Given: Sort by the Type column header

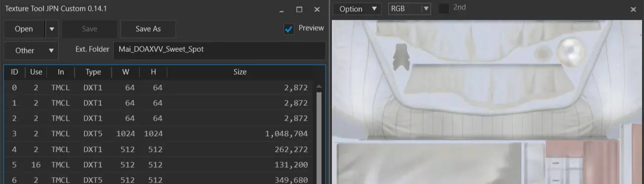Looking at the screenshot, I should 93,72.
